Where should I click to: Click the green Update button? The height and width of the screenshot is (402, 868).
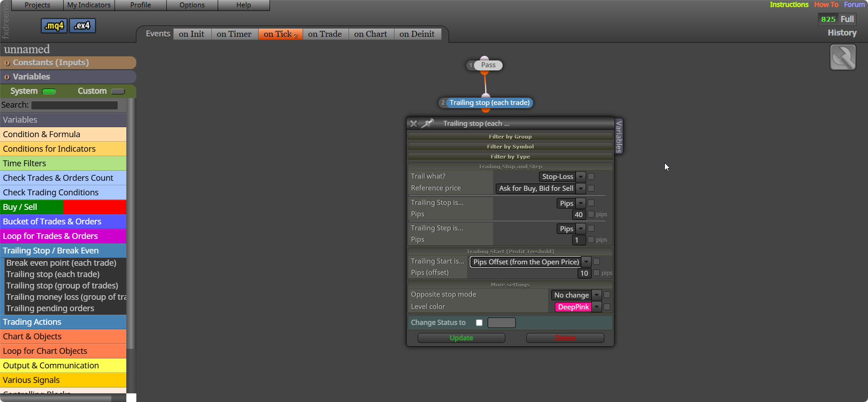(461, 338)
